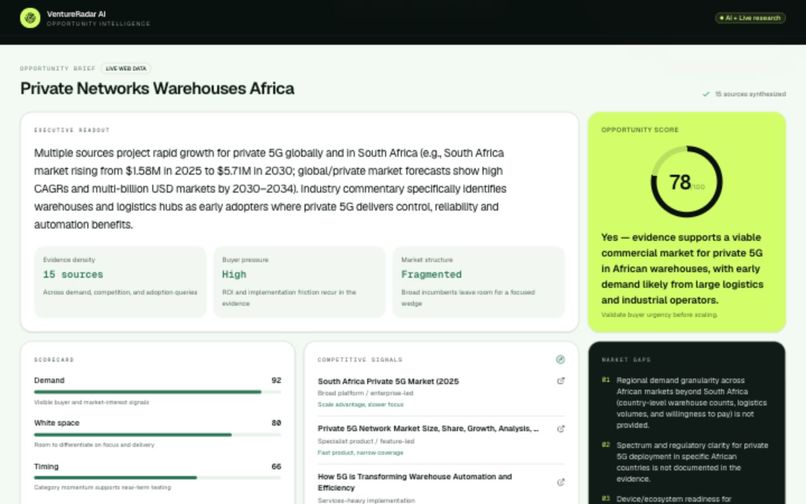Click the OPPORTUNITY BRIEF label

(x=58, y=68)
